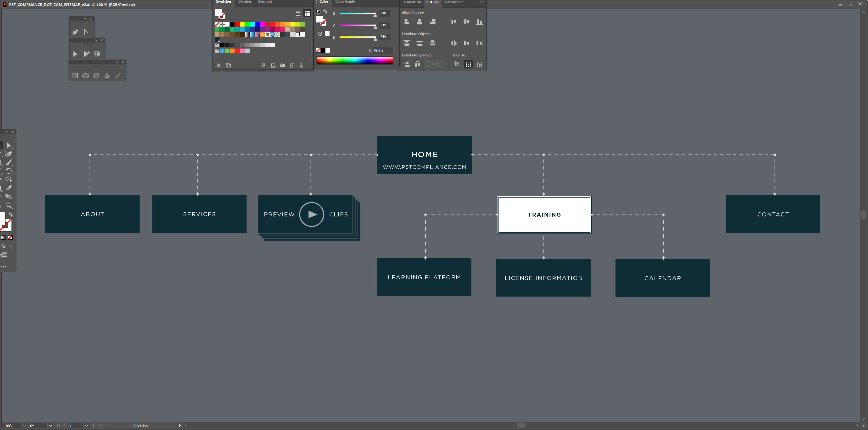
Task: Select the Curvature tool
Action: [x=9, y=154]
